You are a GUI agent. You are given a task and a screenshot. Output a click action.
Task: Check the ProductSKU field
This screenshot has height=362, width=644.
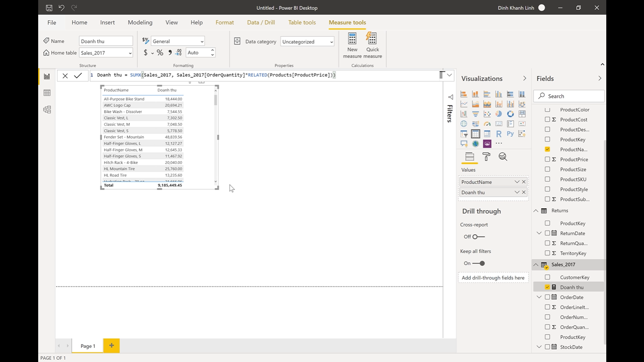point(547,179)
